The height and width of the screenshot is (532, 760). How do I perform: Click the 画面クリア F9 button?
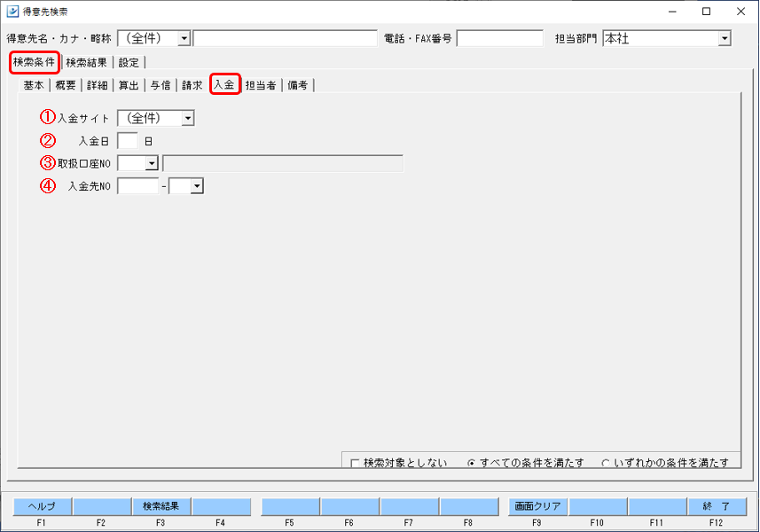tap(538, 506)
